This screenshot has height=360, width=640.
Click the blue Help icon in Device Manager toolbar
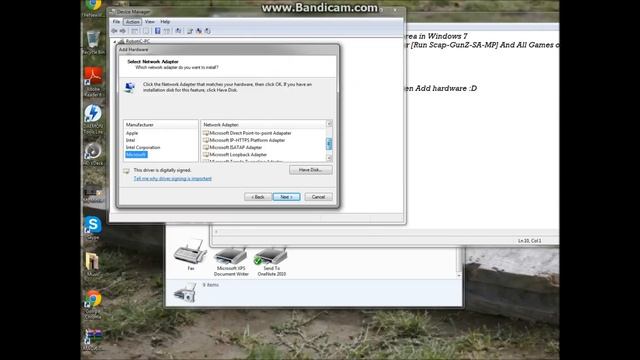coord(158,31)
